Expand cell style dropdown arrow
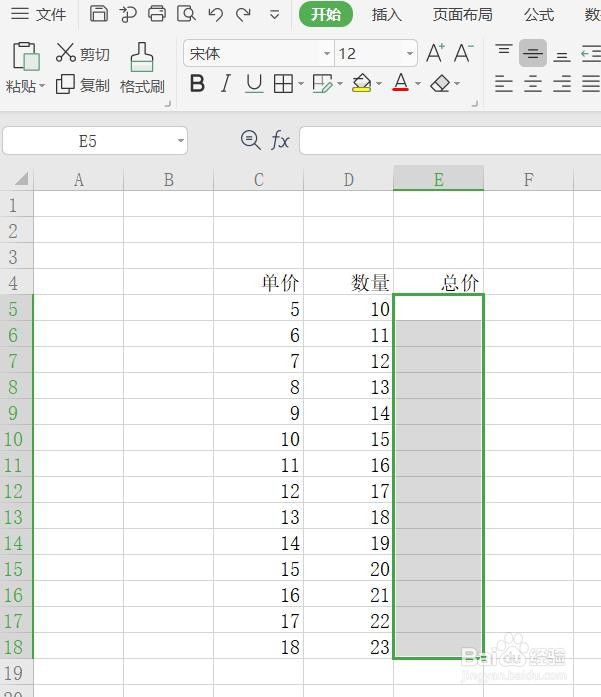This screenshot has height=697, width=601. point(340,84)
